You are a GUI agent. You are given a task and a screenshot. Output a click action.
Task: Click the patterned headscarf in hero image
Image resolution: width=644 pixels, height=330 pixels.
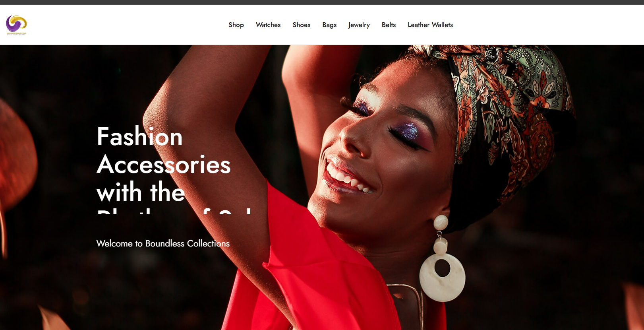point(512,103)
